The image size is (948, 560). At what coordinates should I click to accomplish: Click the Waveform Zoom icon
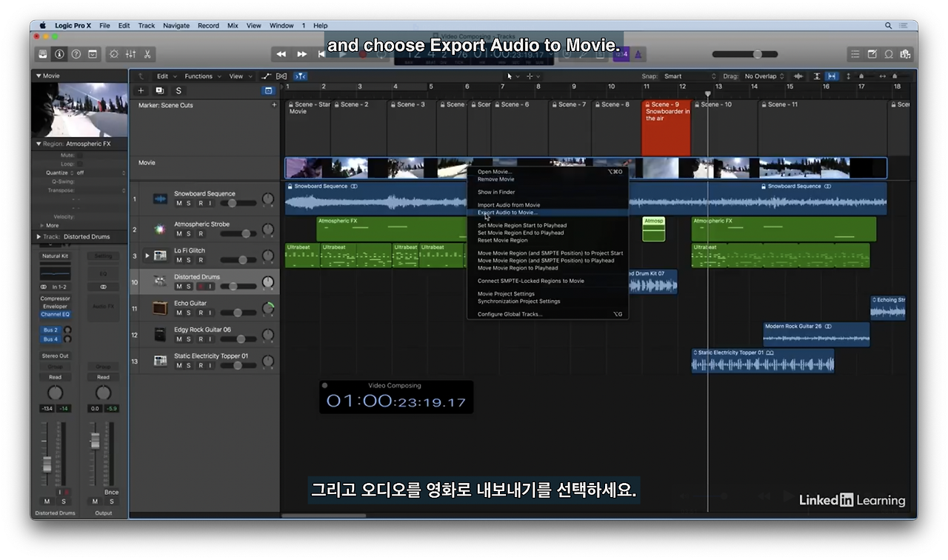(x=798, y=76)
